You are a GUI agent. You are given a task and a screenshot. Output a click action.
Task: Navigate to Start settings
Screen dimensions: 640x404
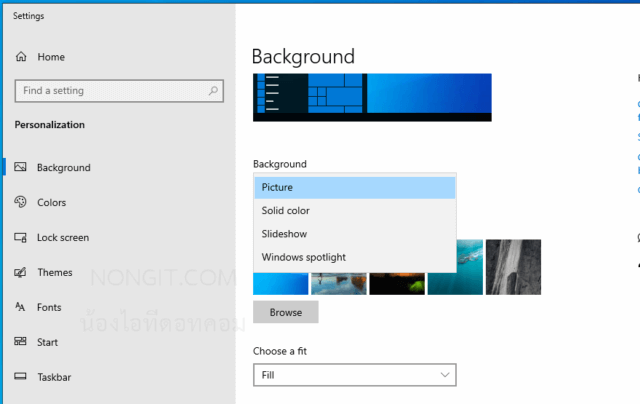point(47,342)
